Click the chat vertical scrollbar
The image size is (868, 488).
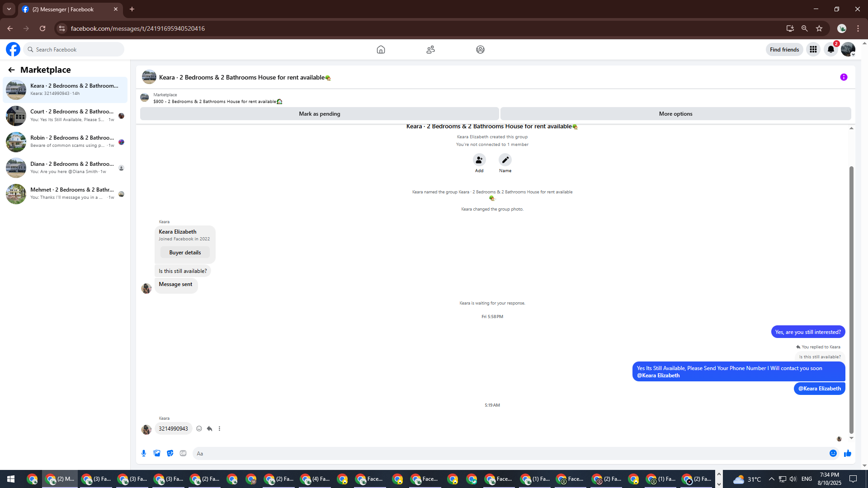click(x=851, y=298)
